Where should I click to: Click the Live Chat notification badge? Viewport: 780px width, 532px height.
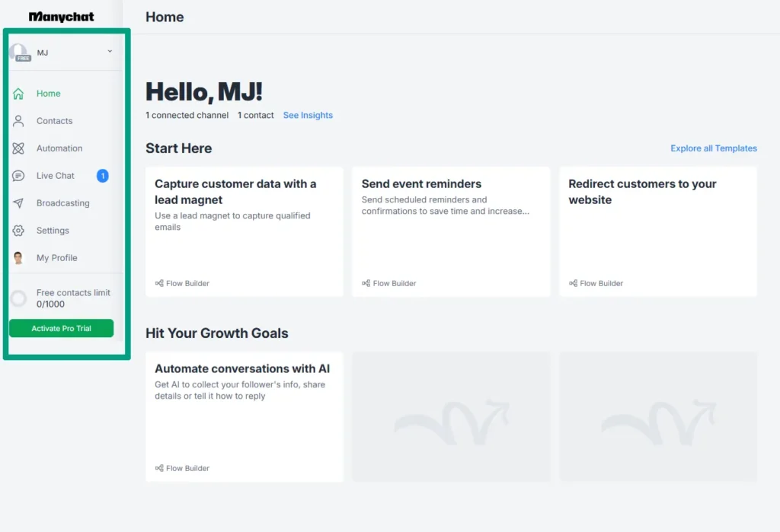[104, 175]
